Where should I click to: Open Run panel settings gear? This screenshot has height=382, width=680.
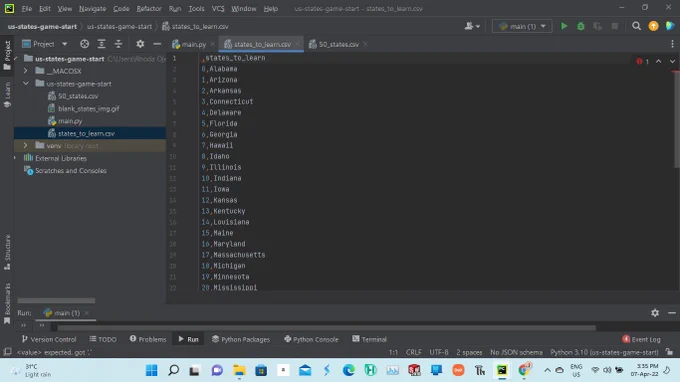(x=655, y=313)
